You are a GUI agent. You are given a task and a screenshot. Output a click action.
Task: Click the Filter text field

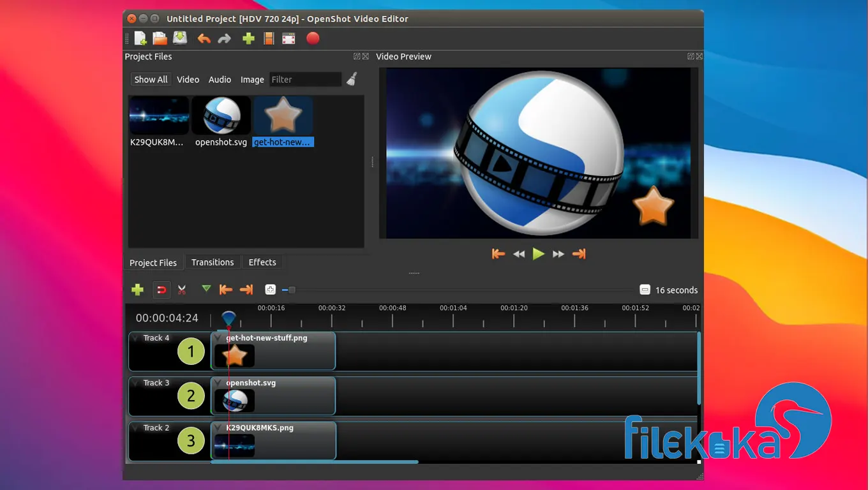pyautogui.click(x=305, y=79)
